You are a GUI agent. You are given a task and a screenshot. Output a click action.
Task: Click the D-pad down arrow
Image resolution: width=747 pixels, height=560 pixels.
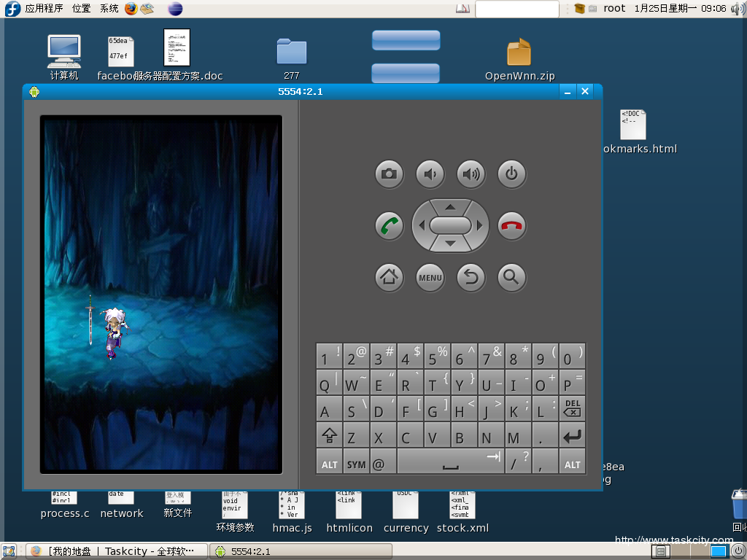450,244
